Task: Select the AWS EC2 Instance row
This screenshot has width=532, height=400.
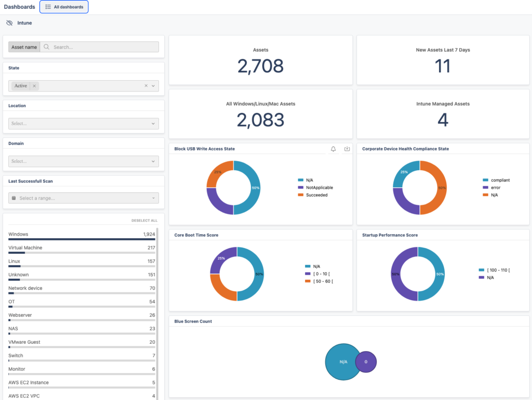Action: coord(82,384)
